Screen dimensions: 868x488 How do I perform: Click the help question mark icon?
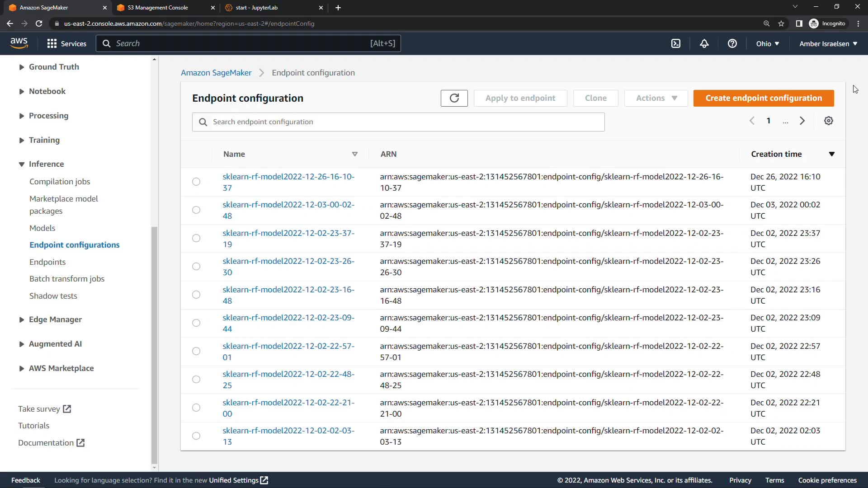click(x=732, y=43)
